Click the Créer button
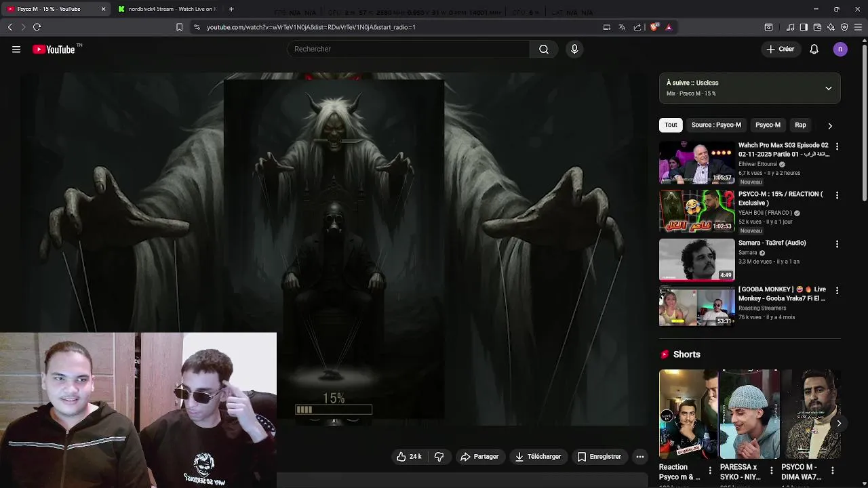868x488 pixels. click(x=780, y=49)
